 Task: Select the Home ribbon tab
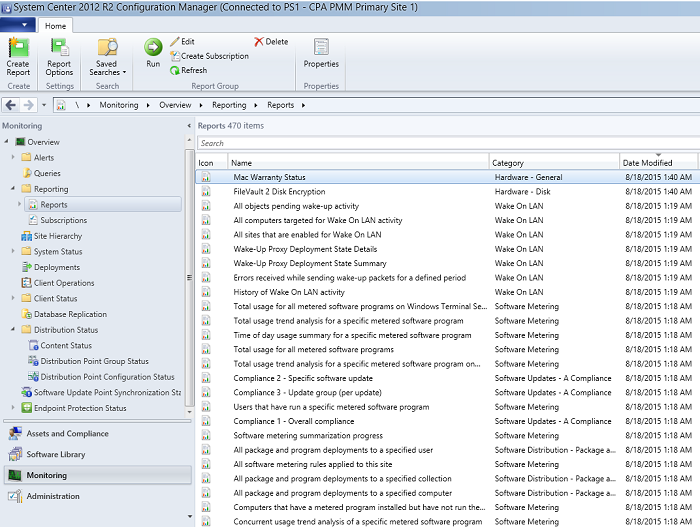click(55, 26)
